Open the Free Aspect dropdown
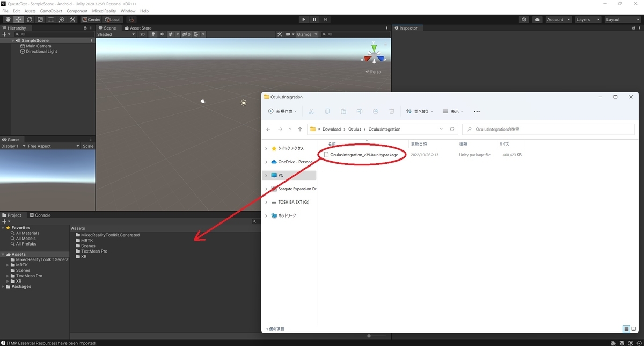644x346 pixels. tap(53, 146)
